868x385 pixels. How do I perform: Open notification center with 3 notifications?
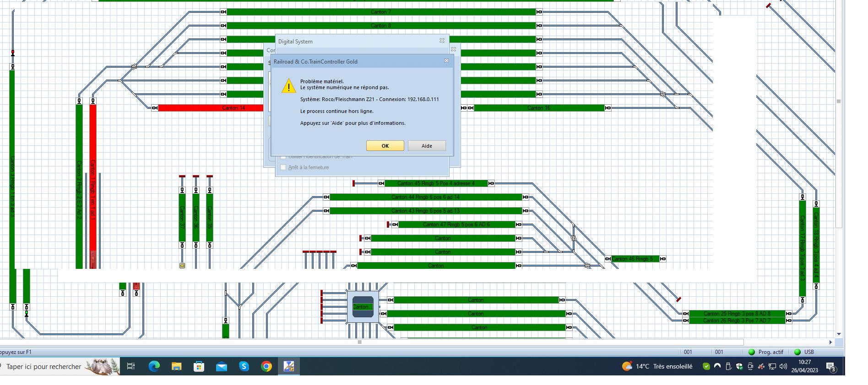coord(831,366)
